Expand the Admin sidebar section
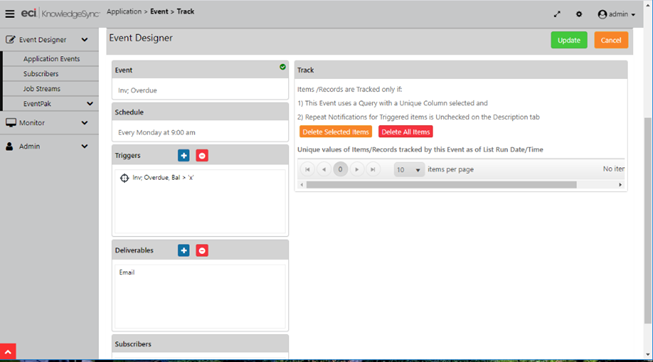The height and width of the screenshot is (362, 653). [85, 146]
